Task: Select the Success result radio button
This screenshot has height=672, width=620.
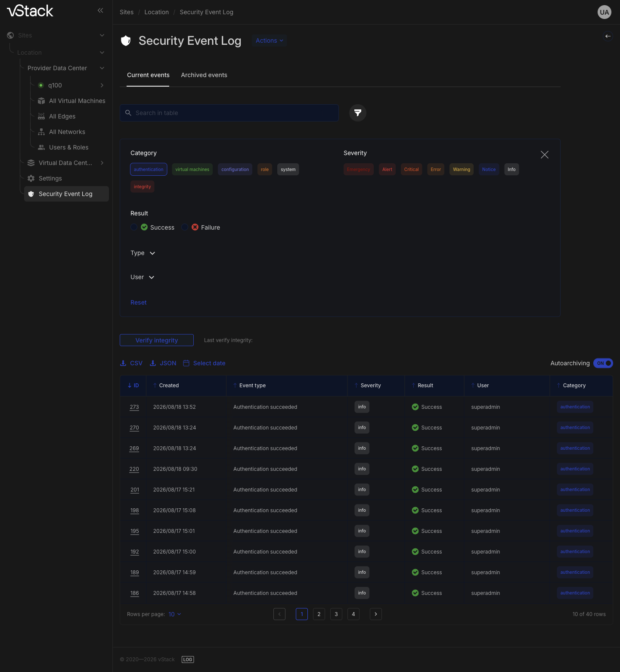Action: [x=134, y=227]
